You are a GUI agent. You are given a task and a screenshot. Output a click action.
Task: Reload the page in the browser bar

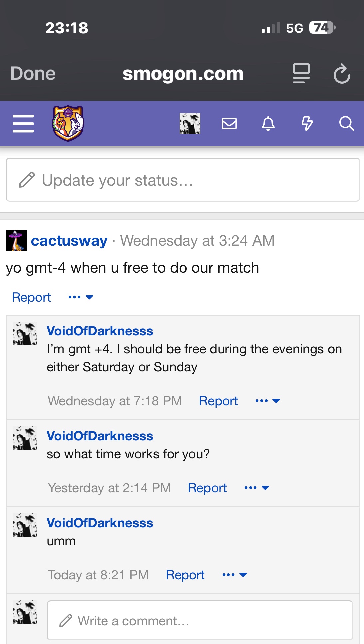[342, 74]
